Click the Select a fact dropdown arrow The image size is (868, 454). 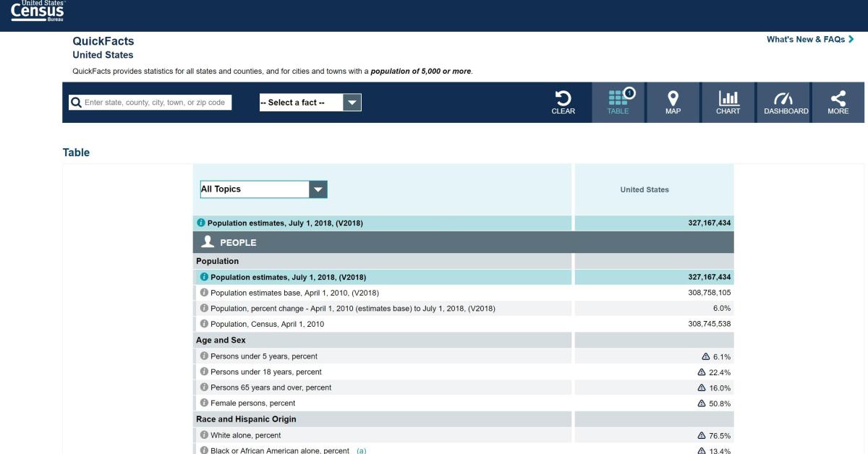(352, 103)
